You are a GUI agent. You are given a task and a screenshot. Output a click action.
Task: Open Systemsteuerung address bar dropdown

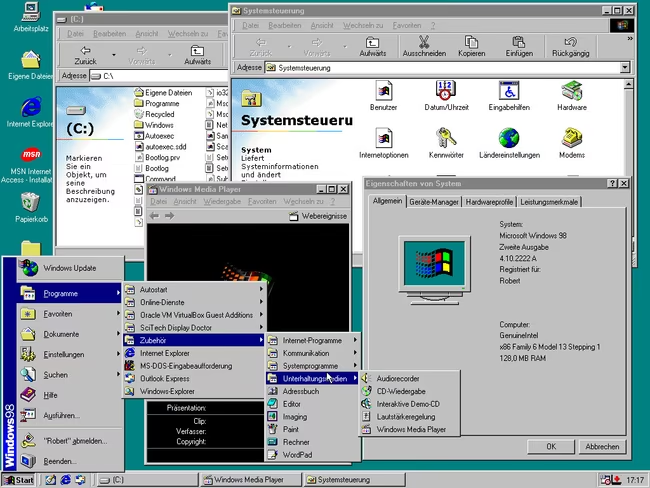point(625,67)
